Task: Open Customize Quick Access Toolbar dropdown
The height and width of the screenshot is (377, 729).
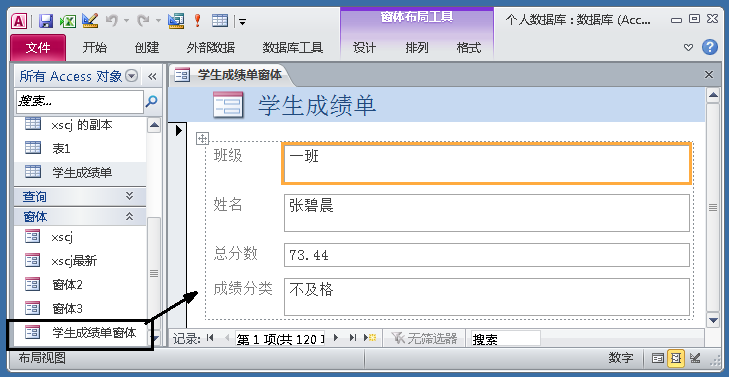Action: point(242,21)
